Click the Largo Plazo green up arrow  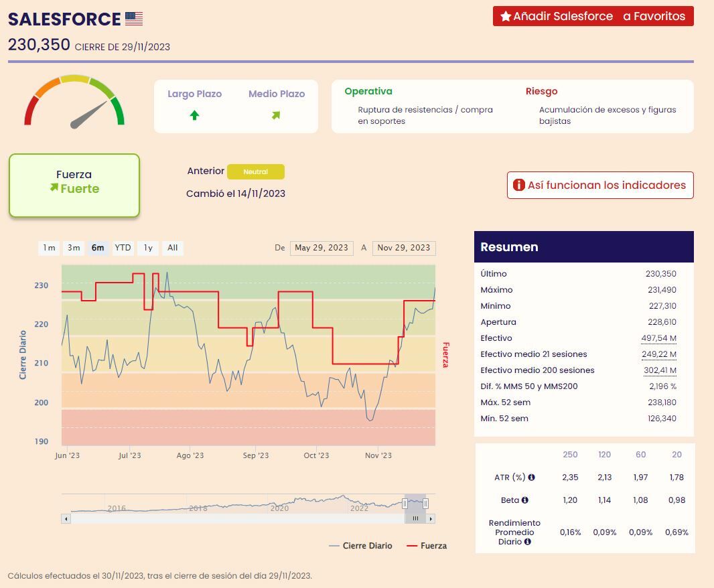(x=194, y=115)
